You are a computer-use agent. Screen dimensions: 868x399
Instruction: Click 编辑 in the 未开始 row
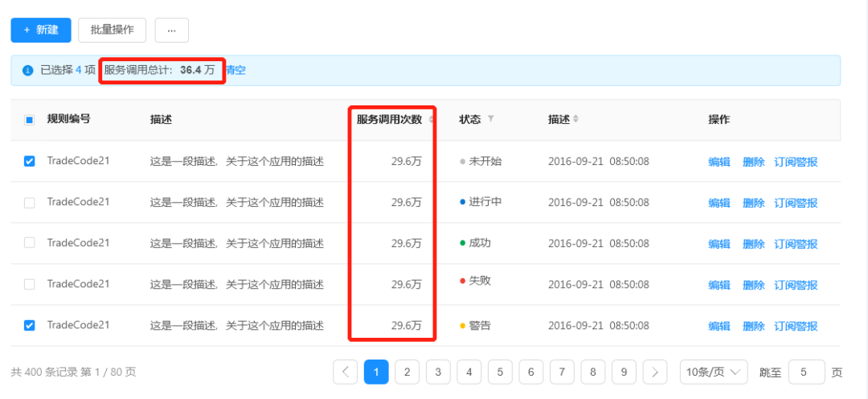(719, 162)
